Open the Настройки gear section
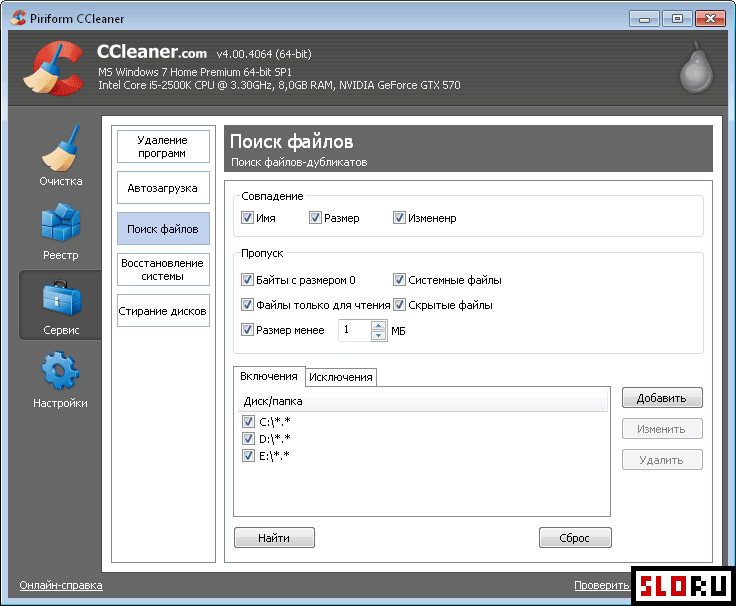The height and width of the screenshot is (606, 736). pos(61,380)
